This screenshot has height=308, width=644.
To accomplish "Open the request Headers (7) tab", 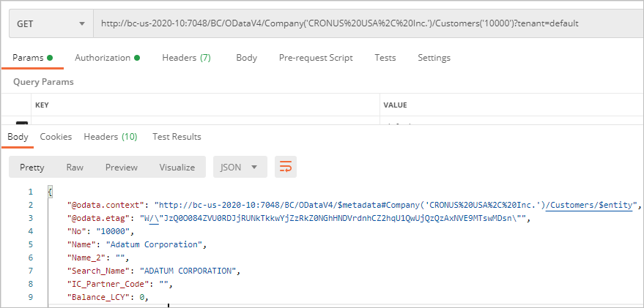I will coord(187,58).
